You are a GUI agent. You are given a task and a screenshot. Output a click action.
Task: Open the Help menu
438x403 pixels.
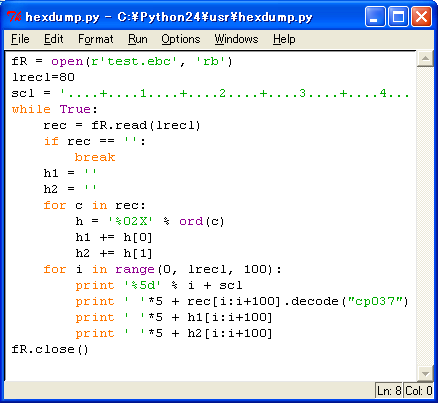(284, 39)
